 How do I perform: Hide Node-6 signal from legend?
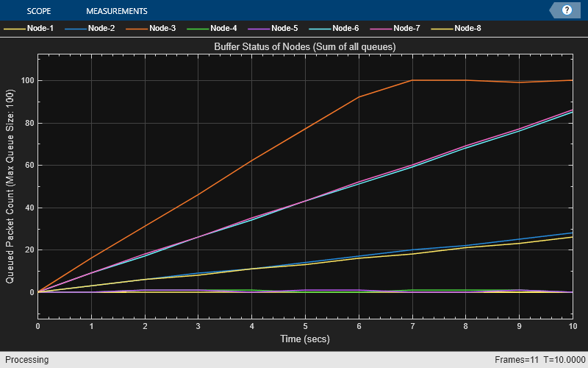click(345, 29)
